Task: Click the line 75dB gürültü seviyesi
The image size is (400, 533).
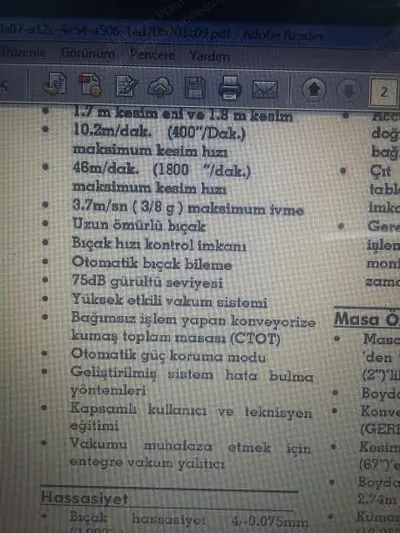Action: [x=147, y=282]
